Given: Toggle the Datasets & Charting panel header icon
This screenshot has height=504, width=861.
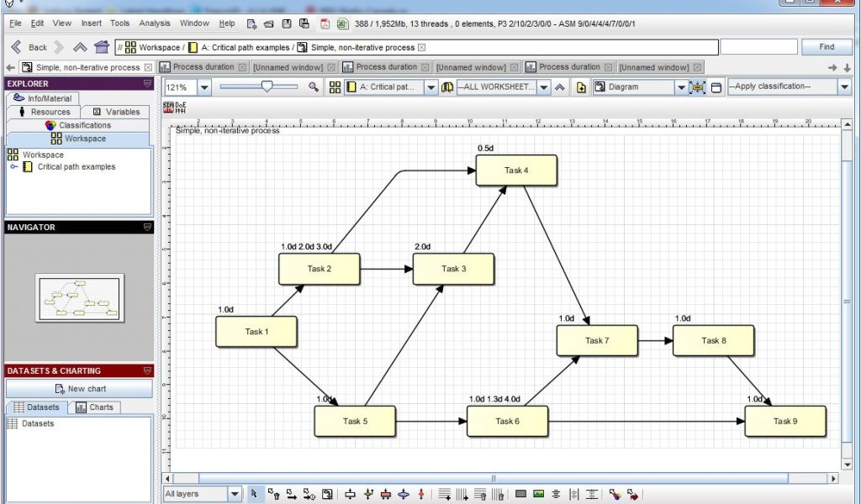Looking at the screenshot, I should click(x=147, y=371).
